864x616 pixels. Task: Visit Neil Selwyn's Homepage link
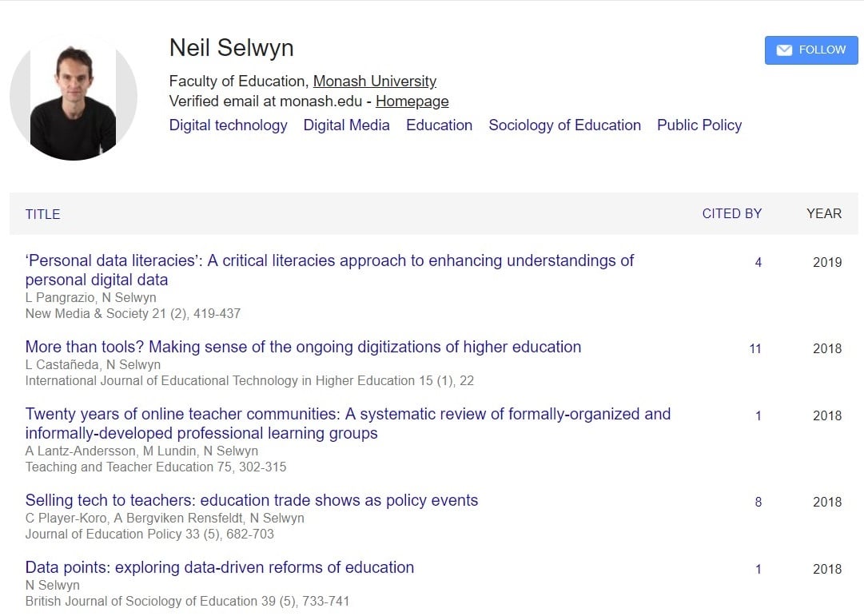412,101
